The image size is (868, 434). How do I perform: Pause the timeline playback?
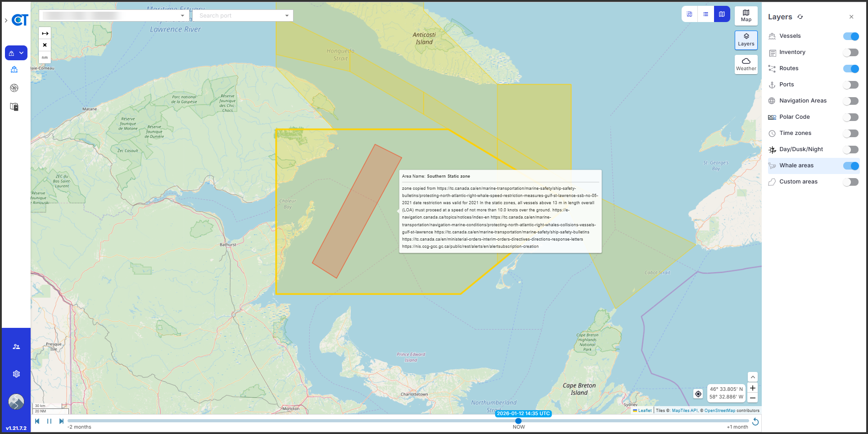49,421
